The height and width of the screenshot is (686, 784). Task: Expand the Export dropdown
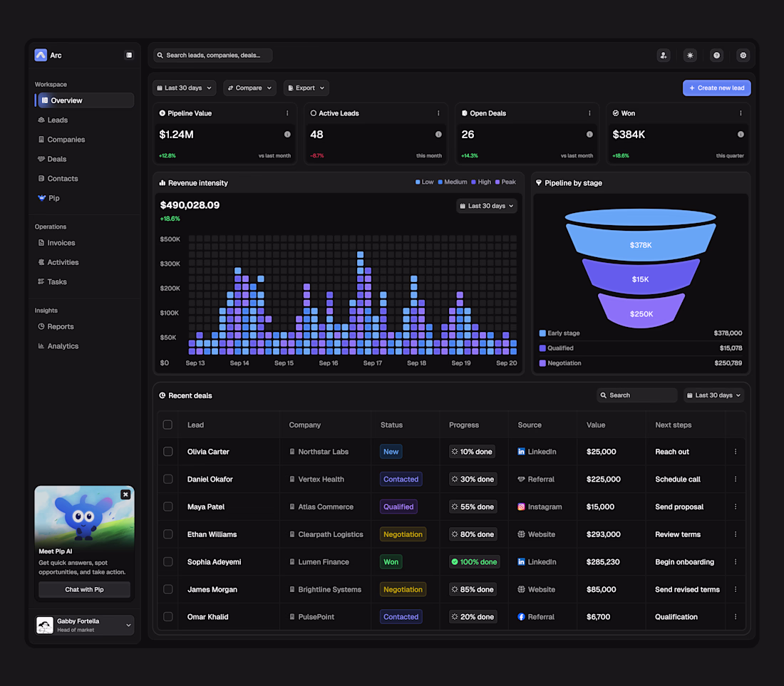coord(306,88)
